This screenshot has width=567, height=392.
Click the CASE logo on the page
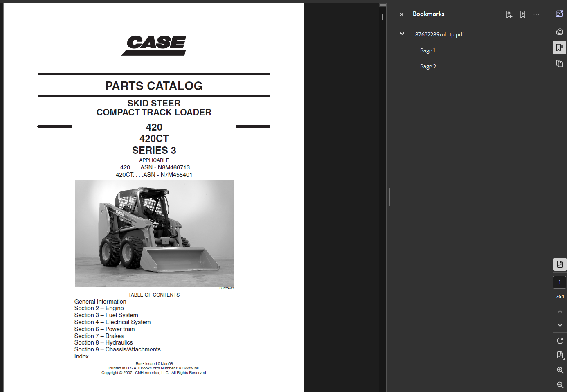tap(154, 45)
